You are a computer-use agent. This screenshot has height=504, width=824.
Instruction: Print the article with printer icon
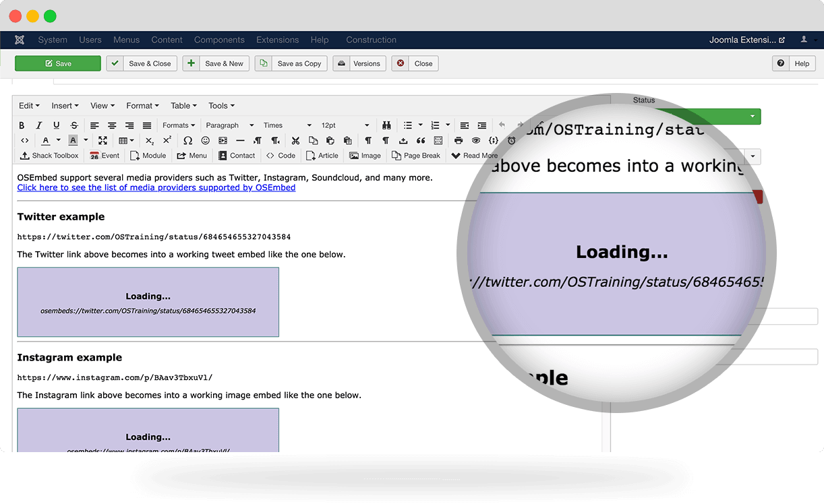[x=459, y=140]
